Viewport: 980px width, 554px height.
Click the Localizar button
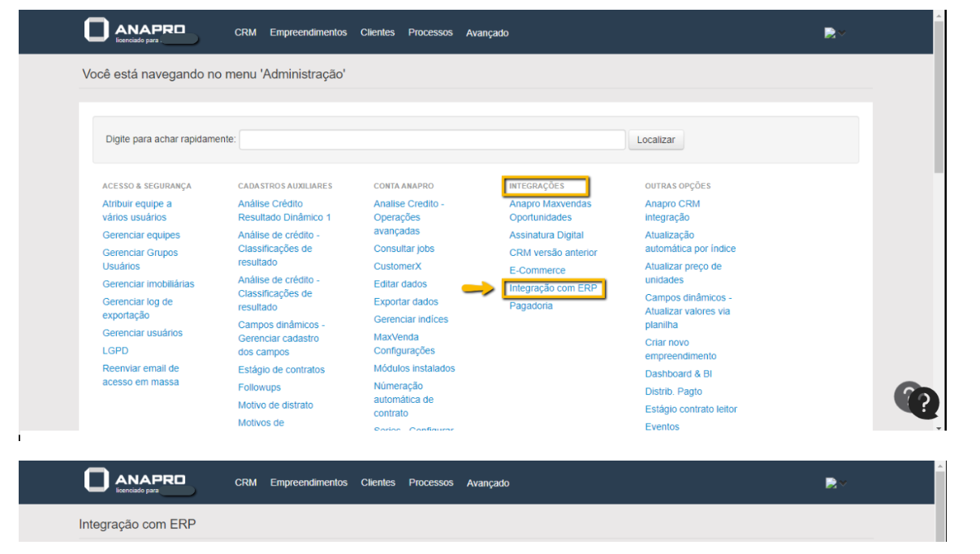656,140
